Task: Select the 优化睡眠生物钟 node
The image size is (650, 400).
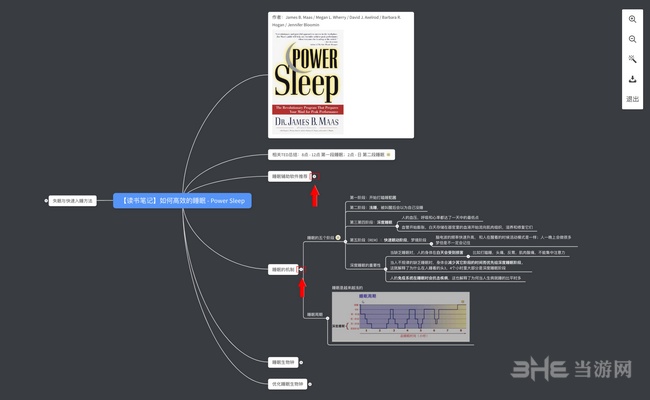Action: 288,384
